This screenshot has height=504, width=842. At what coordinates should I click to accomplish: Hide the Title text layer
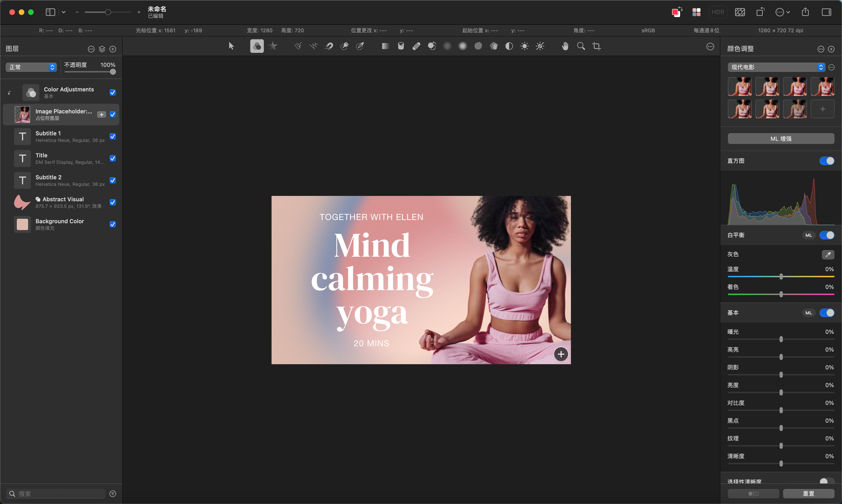click(113, 158)
